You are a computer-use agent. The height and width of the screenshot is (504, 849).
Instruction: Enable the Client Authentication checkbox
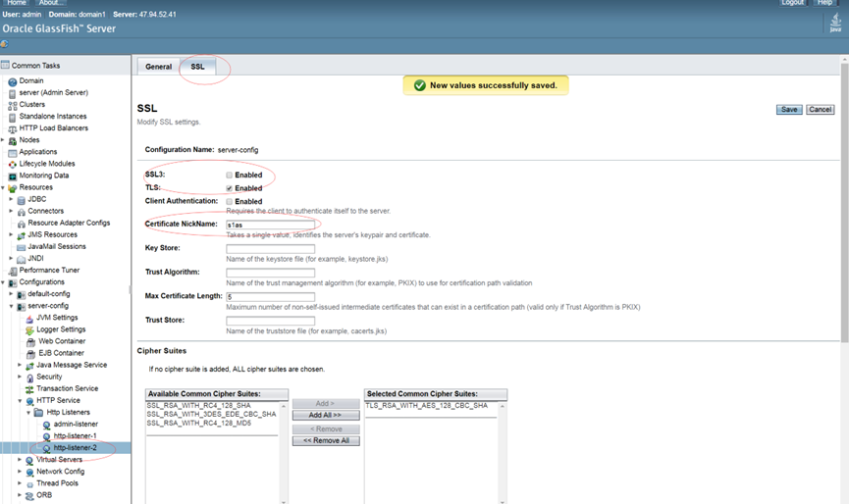pyautogui.click(x=229, y=202)
